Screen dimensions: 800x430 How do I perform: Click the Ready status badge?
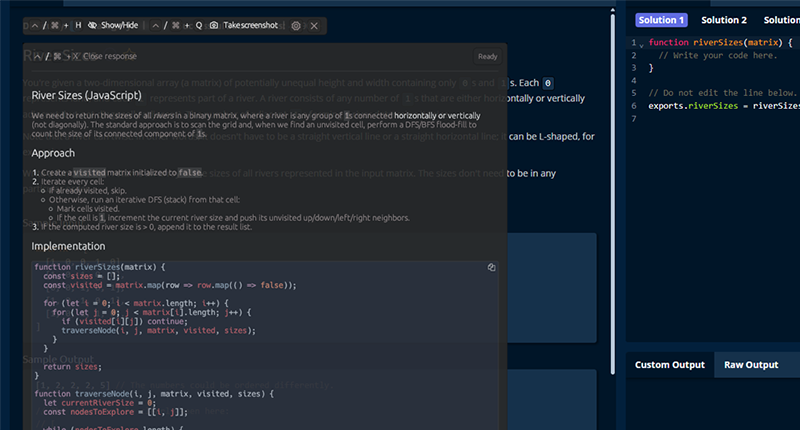click(x=487, y=57)
